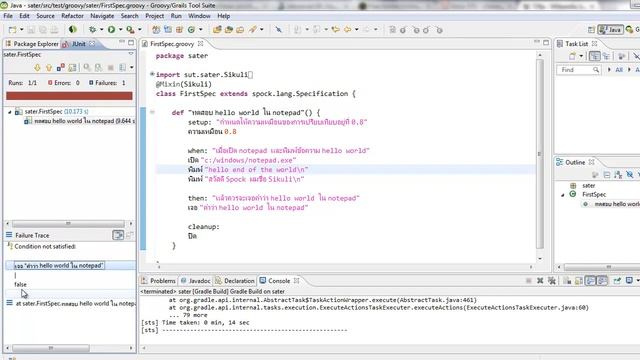Click the pin/mark occurrences toolbar icon
The height and width of the screenshot is (360, 640).
278,30
